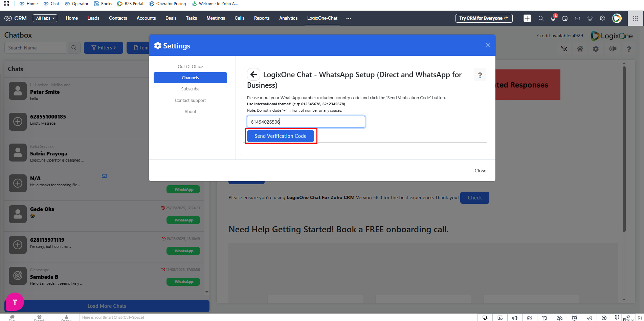Open the Phone settings in bottom bar
The width and height of the screenshot is (644, 321).
(x=628, y=318)
